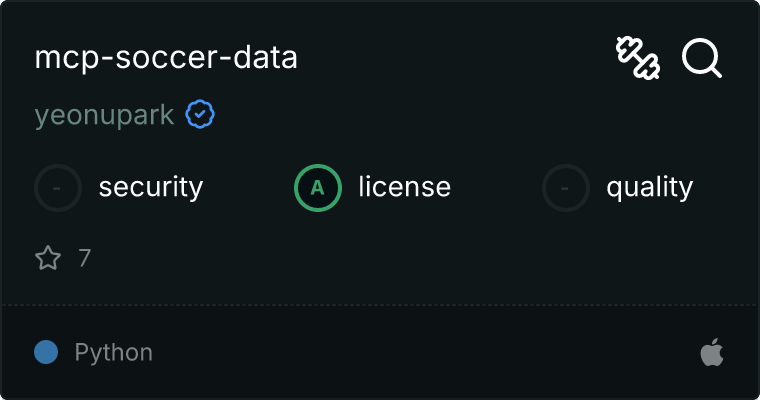Image resolution: width=760 pixels, height=400 pixels.
Task: Click the dashed divider above the footer
Action: click(x=380, y=304)
